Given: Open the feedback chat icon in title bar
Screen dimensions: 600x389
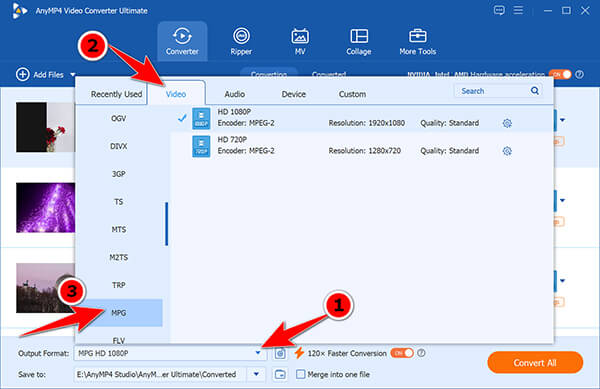Looking at the screenshot, I should click(499, 10).
